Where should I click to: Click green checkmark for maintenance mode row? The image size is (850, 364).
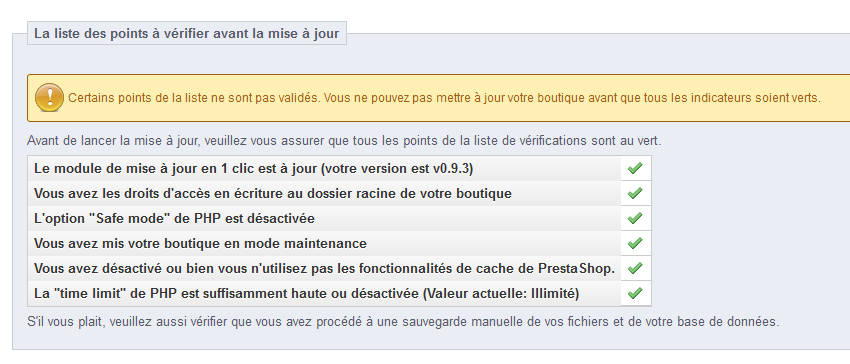[635, 243]
